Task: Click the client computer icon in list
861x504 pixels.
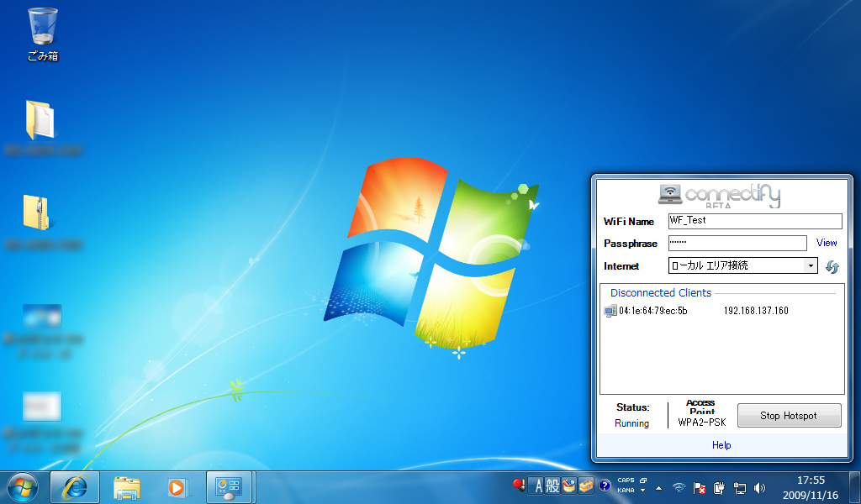Action: pyautogui.click(x=610, y=311)
